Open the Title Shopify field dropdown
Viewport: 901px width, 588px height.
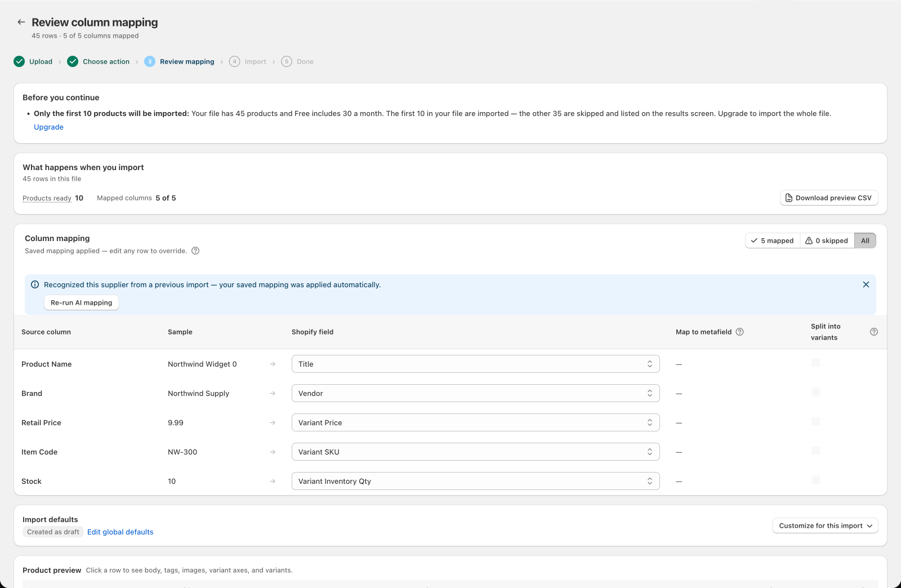[475, 364]
